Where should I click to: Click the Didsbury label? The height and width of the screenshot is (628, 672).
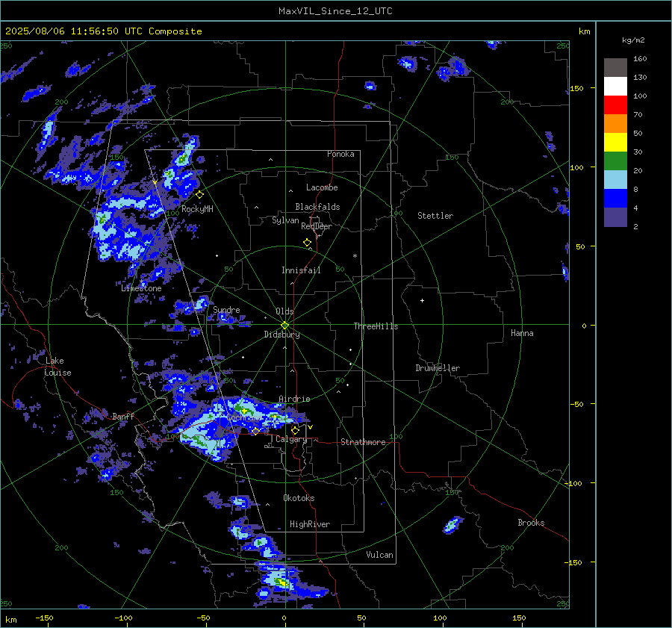[x=281, y=335]
